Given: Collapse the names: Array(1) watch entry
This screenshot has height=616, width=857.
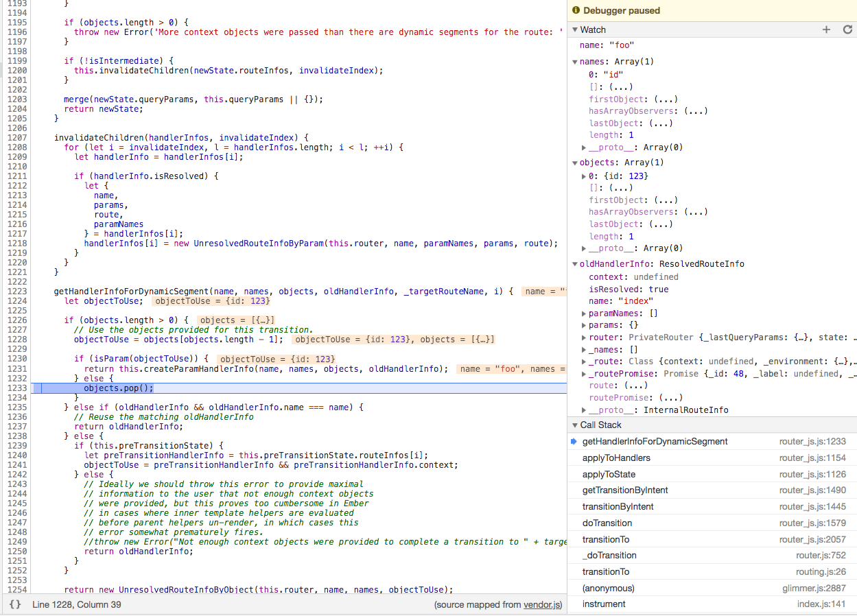Looking at the screenshot, I should point(575,62).
